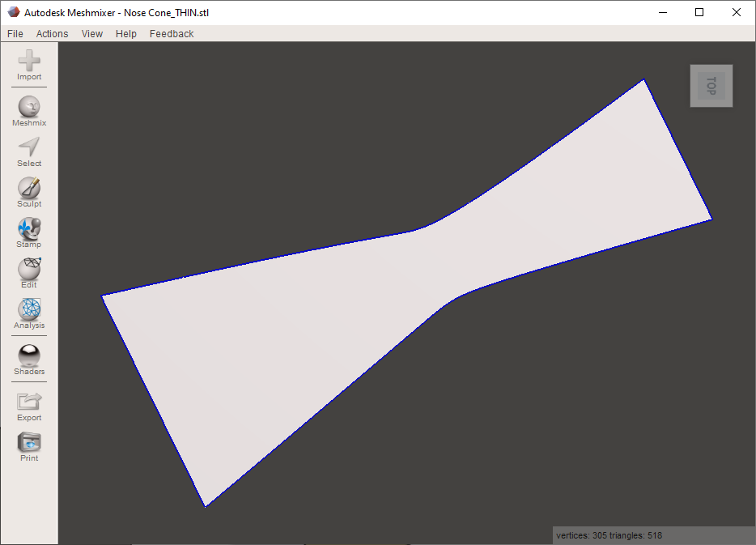Image resolution: width=756 pixels, height=545 pixels.
Task: Minimize the Meshmixer window
Action: [663, 12]
